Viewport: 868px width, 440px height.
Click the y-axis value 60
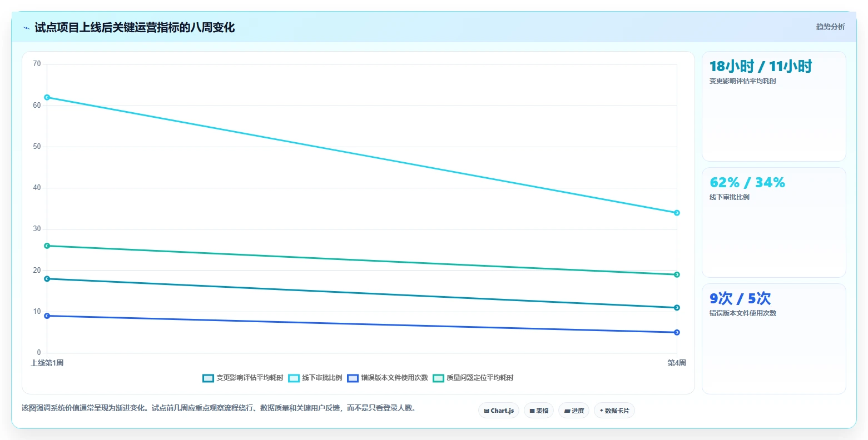pyautogui.click(x=37, y=105)
